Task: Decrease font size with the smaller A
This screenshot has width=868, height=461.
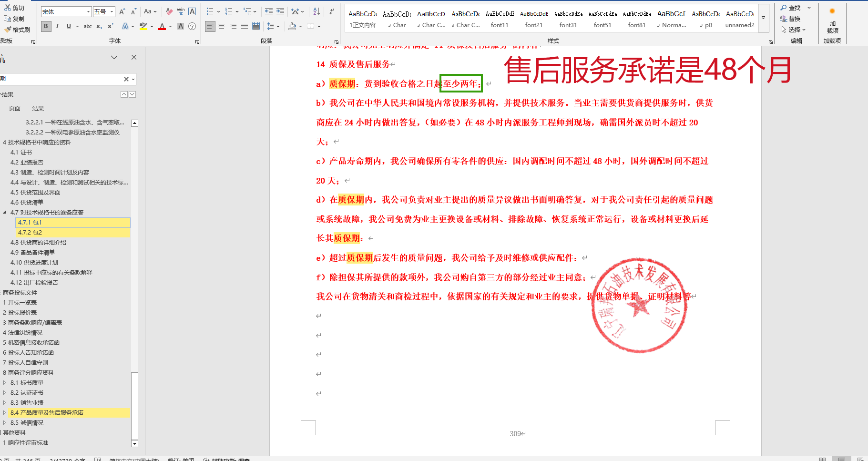Action: (x=133, y=11)
